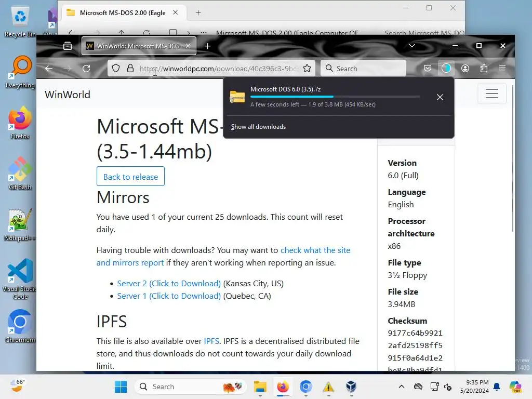Open WinWorld site navigation toggler
Image resolution: width=532 pixels, height=399 pixels.
tap(491, 94)
